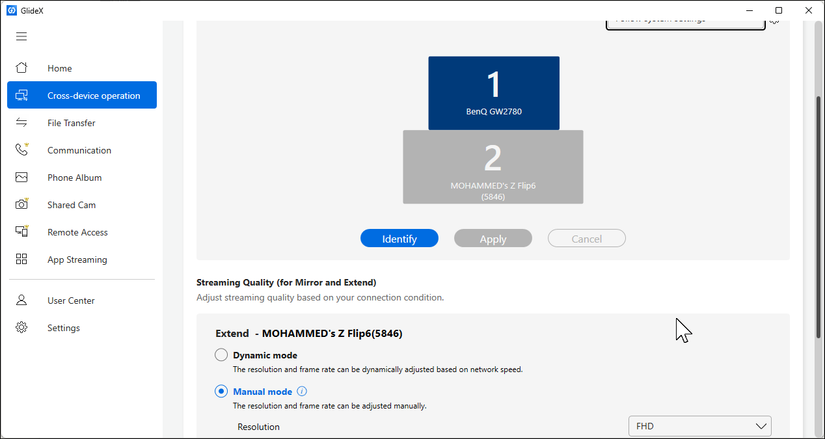Click the Cancel button
Screen dimensions: 825x439
(587, 238)
